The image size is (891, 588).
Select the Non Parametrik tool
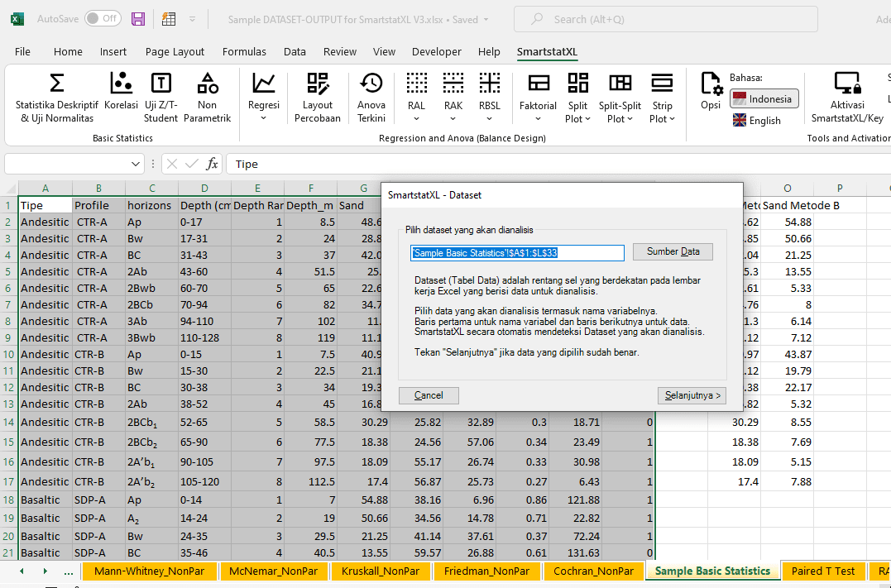pyautogui.click(x=207, y=97)
